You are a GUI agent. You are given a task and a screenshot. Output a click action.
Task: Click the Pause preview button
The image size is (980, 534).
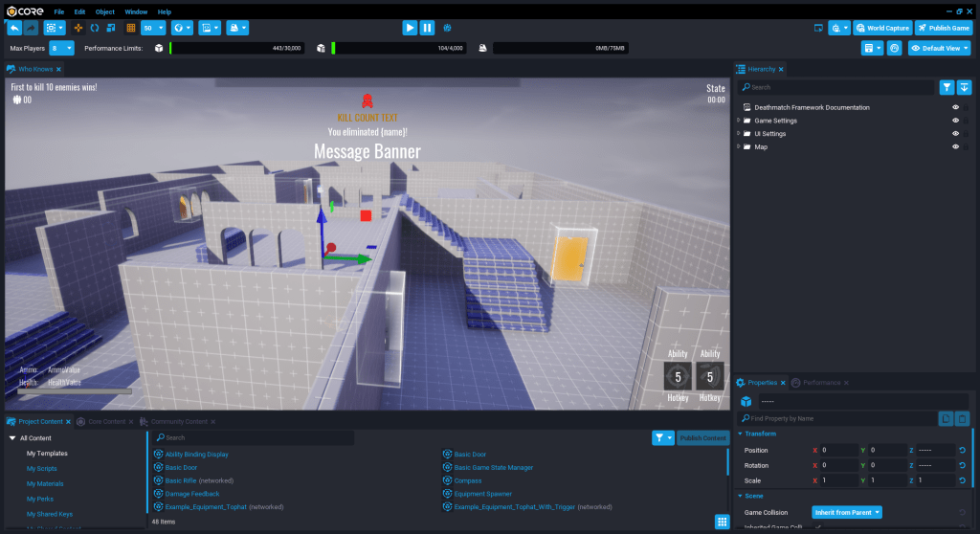[427, 28]
